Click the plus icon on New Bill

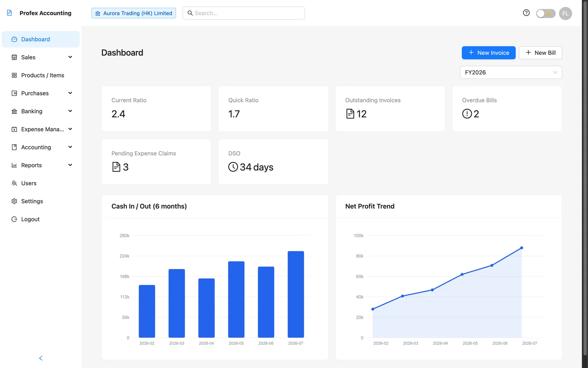click(x=528, y=53)
